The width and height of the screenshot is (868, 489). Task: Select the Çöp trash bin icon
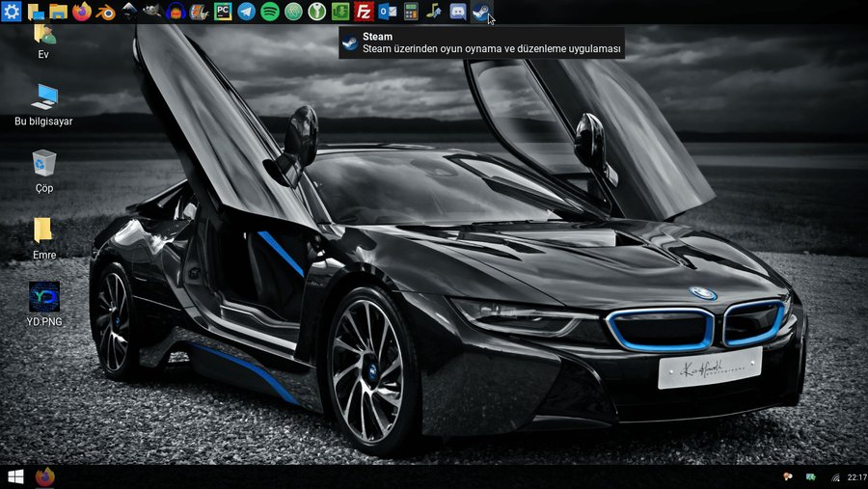[x=43, y=163]
